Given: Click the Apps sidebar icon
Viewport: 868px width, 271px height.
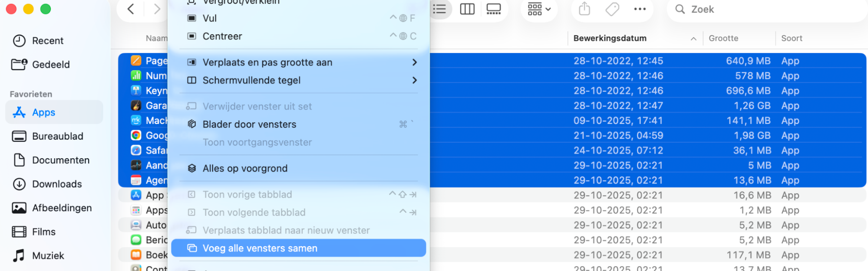Looking at the screenshot, I should coord(19,112).
